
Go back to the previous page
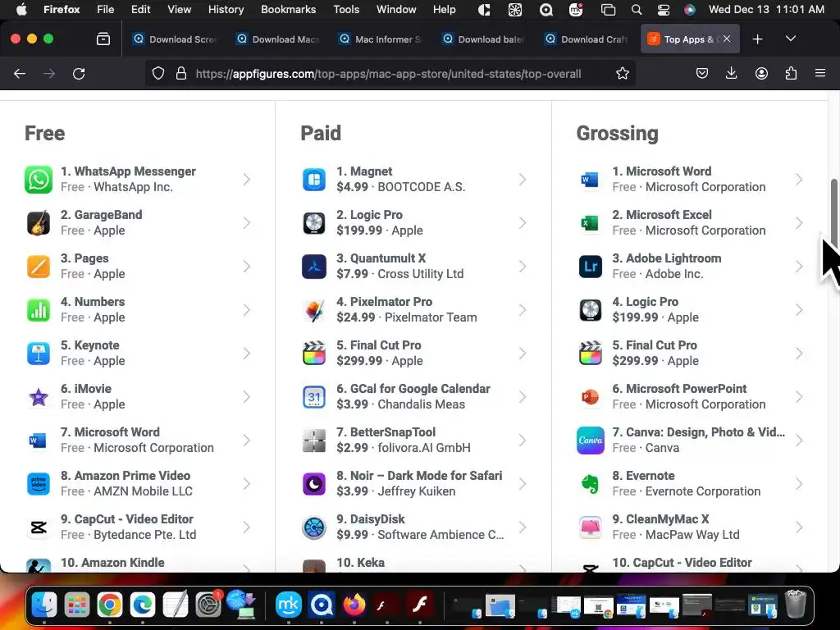point(20,73)
